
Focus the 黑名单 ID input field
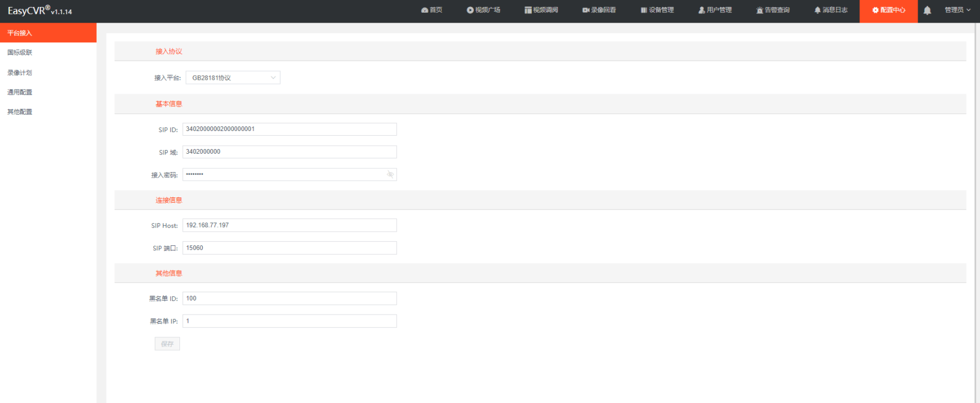coord(290,298)
